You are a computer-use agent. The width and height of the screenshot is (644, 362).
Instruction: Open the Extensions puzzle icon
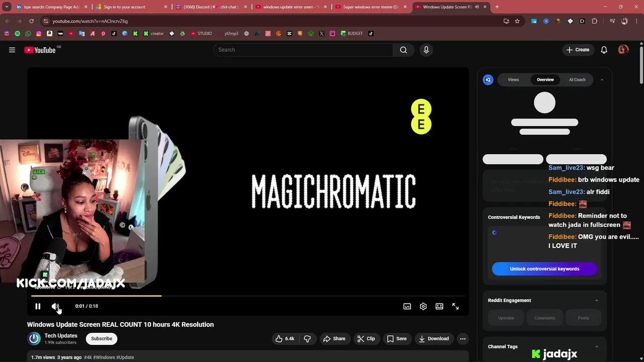(595, 21)
